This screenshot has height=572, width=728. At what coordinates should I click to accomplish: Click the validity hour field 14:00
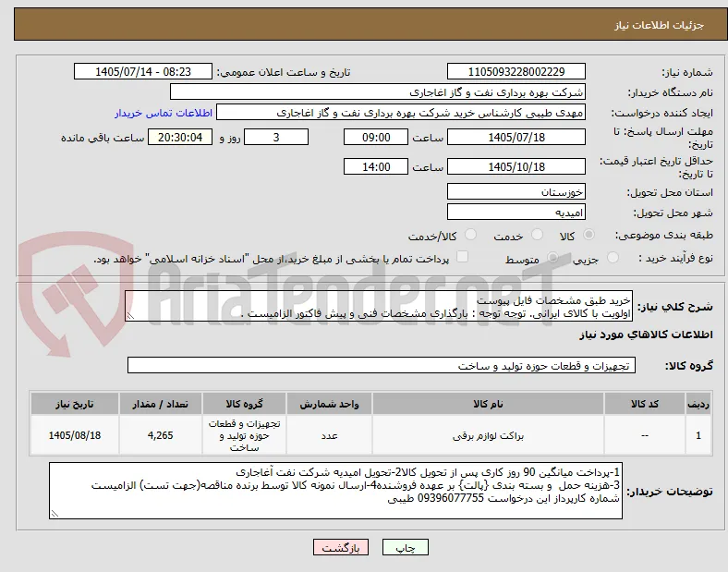(376, 166)
